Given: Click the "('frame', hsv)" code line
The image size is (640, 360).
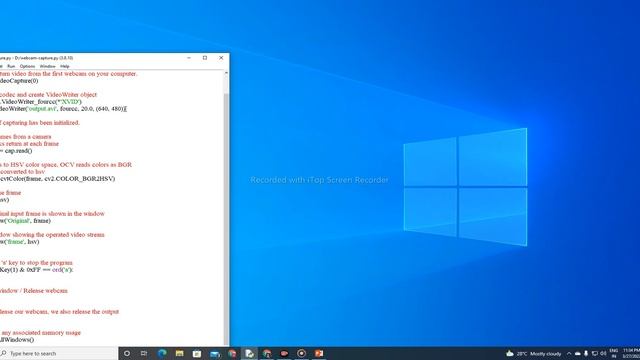Looking at the screenshot, I should pos(20,242).
